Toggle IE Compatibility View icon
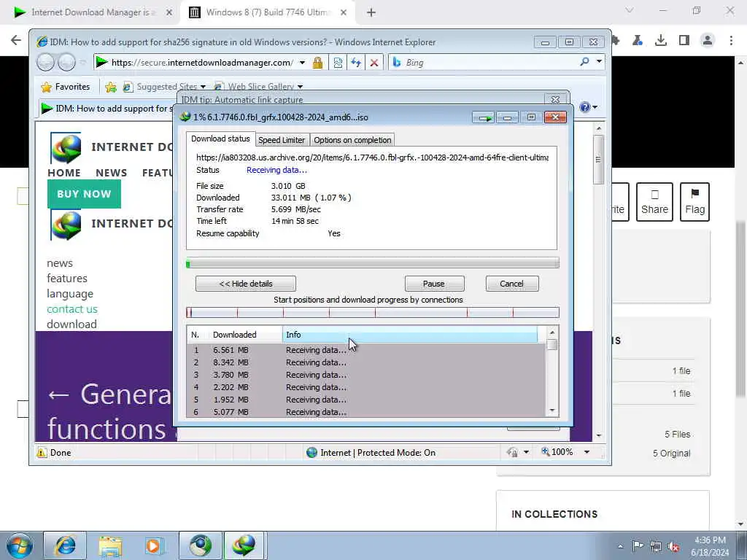This screenshot has height=560, width=747. [x=338, y=63]
